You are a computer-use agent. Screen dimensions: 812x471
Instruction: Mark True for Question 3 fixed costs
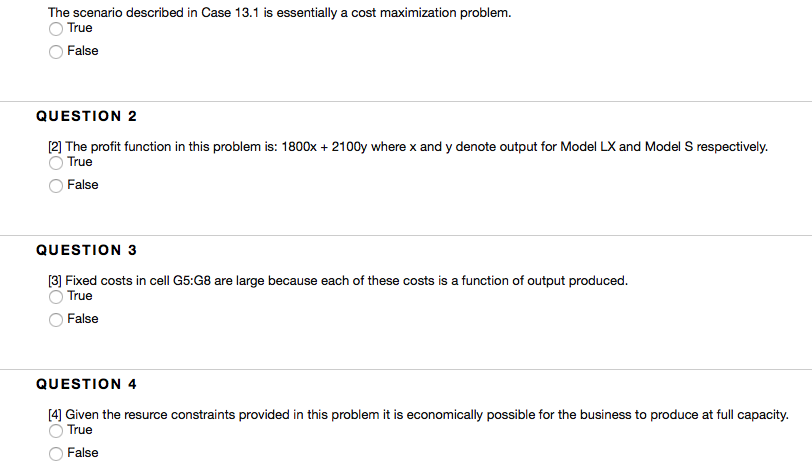(56, 297)
